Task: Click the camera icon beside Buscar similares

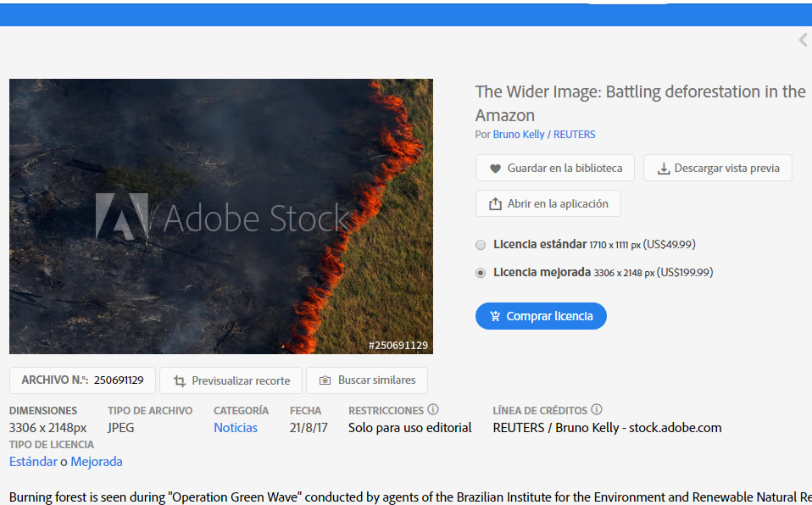Action: (x=325, y=380)
